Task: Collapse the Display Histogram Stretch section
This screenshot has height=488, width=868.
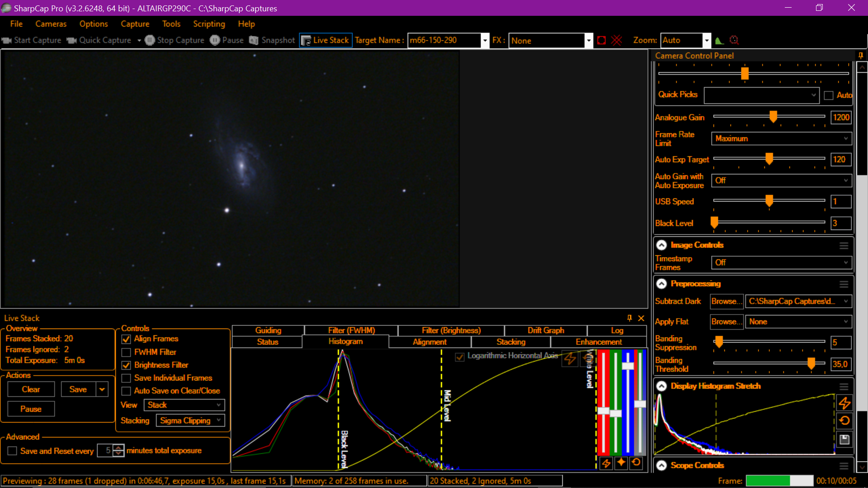Action: click(x=661, y=386)
